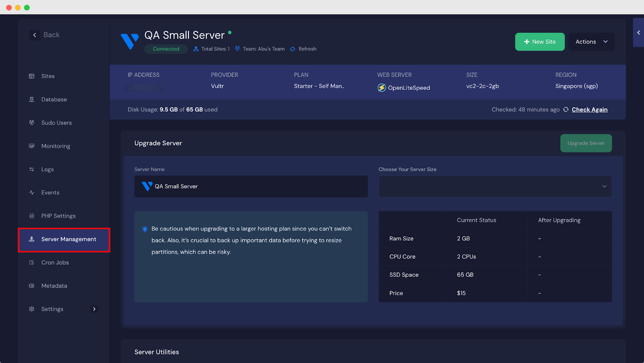Open the Database section via its icon

32,99
